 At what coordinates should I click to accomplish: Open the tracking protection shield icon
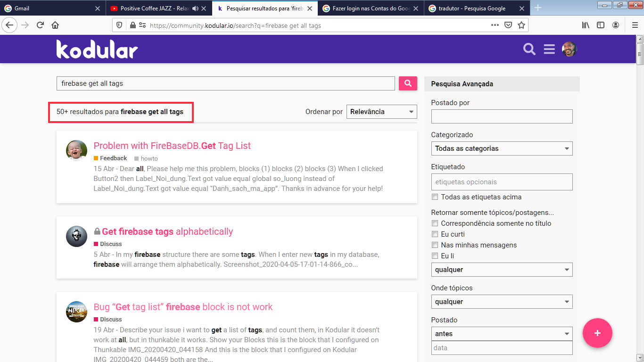coord(119,25)
